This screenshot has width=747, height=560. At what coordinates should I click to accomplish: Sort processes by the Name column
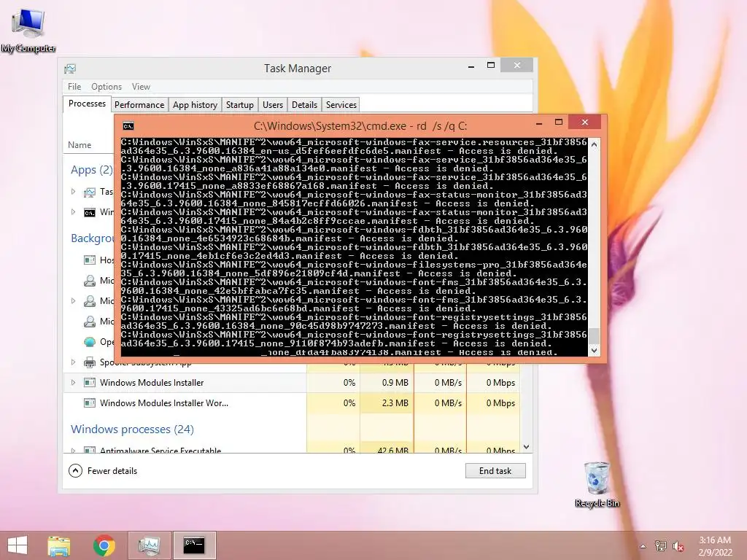click(80, 145)
